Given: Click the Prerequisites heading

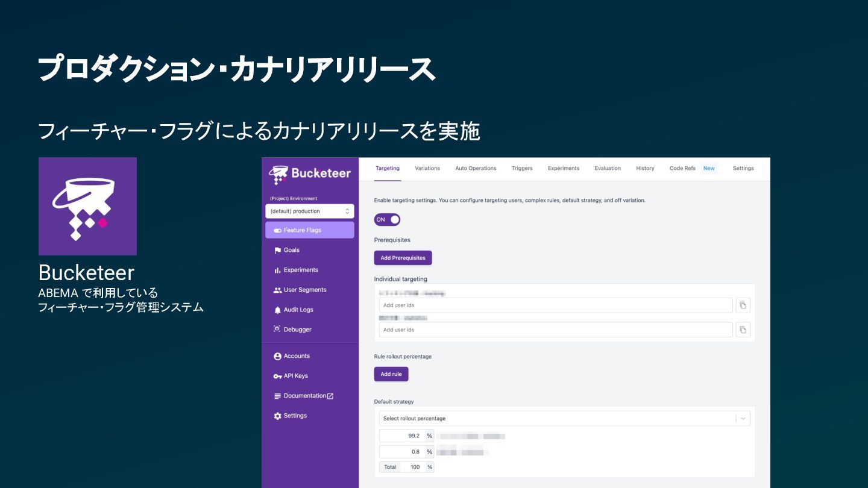Looking at the screenshot, I should (x=392, y=240).
